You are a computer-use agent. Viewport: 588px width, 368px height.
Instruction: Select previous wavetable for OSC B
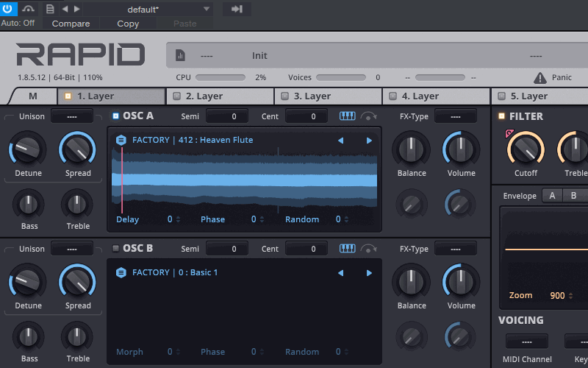[x=340, y=273]
